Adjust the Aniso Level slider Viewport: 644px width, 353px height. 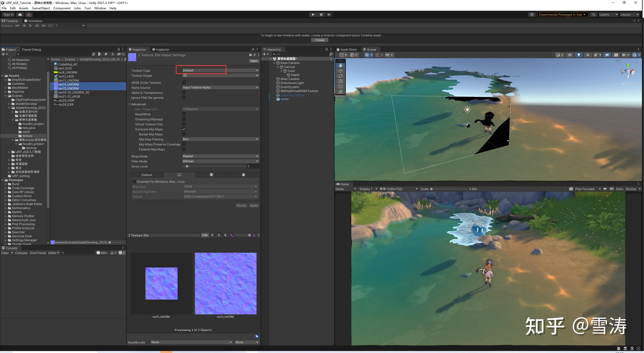coord(214,166)
